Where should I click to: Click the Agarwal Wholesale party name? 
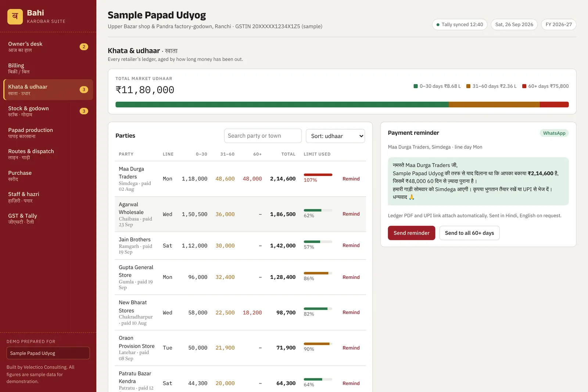click(131, 208)
